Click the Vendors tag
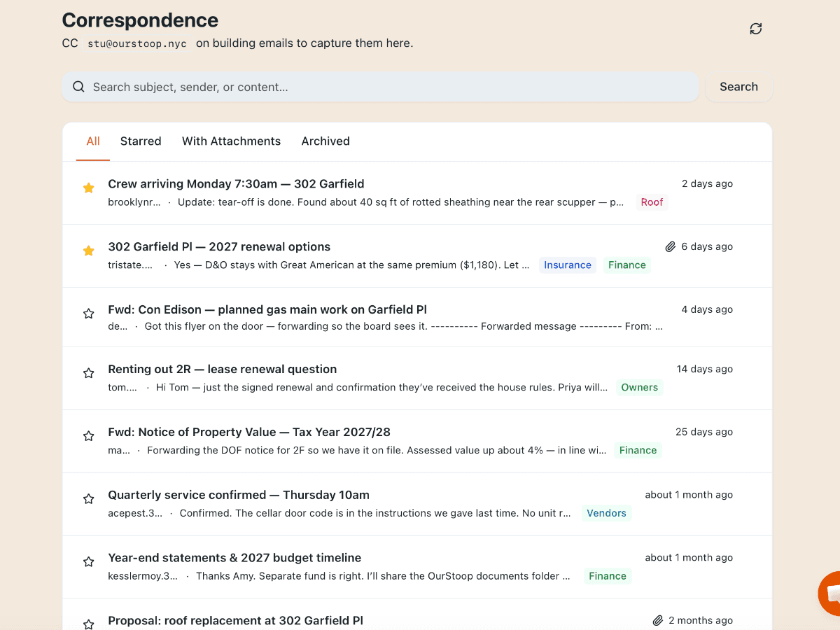Screen dimensions: 840x630 click(606, 513)
